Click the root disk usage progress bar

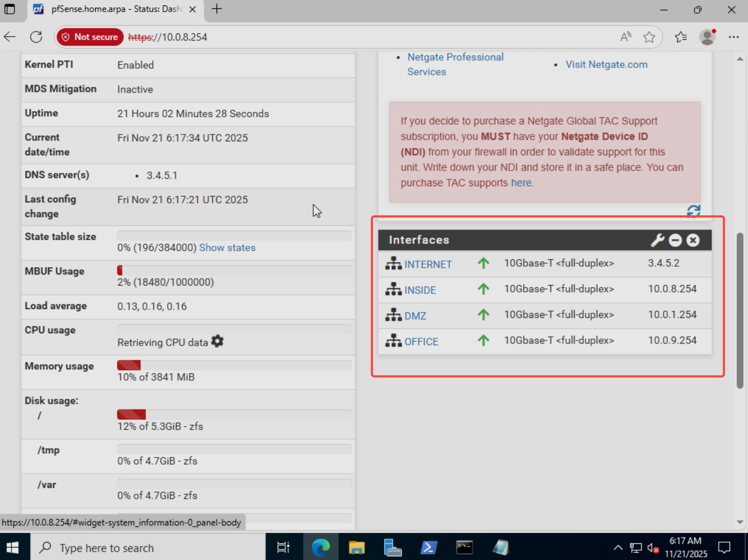pyautogui.click(x=234, y=414)
